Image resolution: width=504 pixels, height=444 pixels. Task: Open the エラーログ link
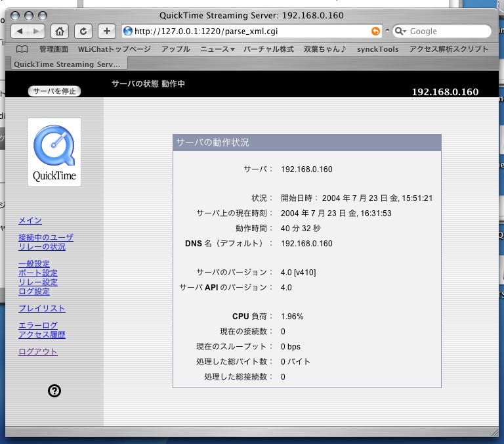(38, 325)
